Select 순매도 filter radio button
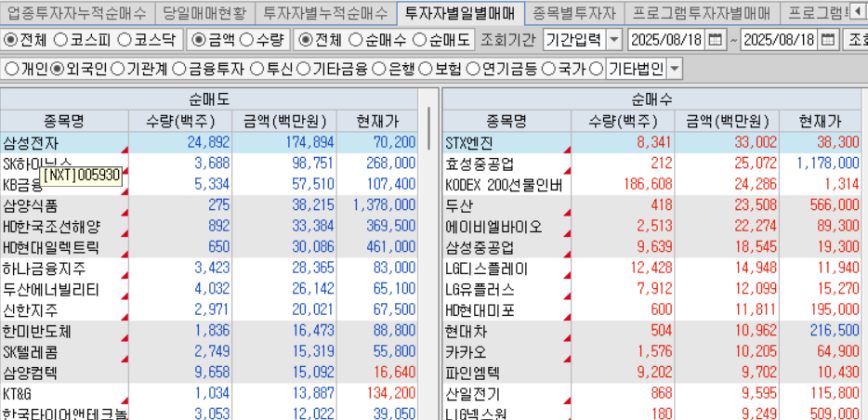This screenshot has height=420, width=868. click(421, 40)
